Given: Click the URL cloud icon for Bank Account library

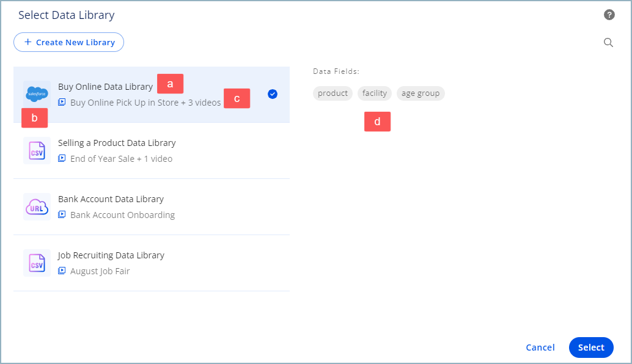Looking at the screenshot, I should pos(37,206).
